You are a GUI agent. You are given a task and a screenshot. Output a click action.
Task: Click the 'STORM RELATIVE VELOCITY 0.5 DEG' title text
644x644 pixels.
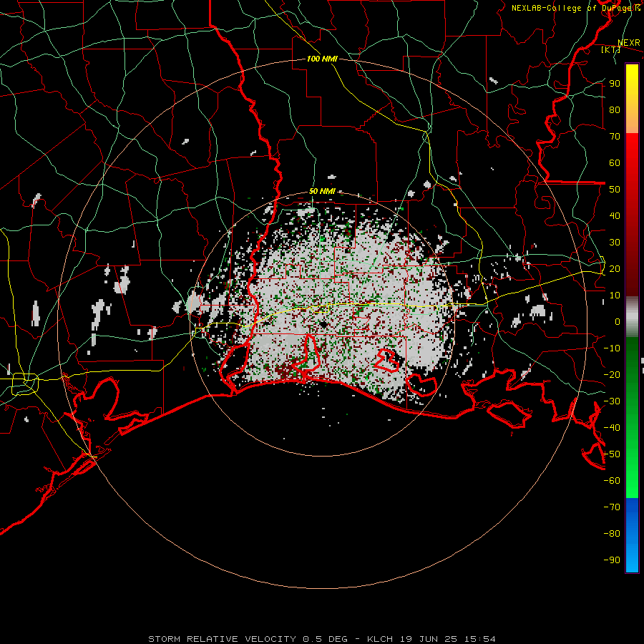pyautogui.click(x=248, y=639)
